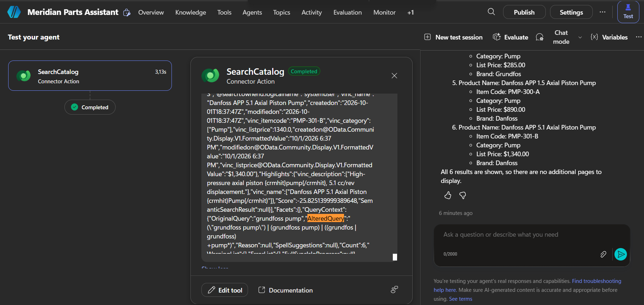Go to the Tools tab

pos(224,12)
